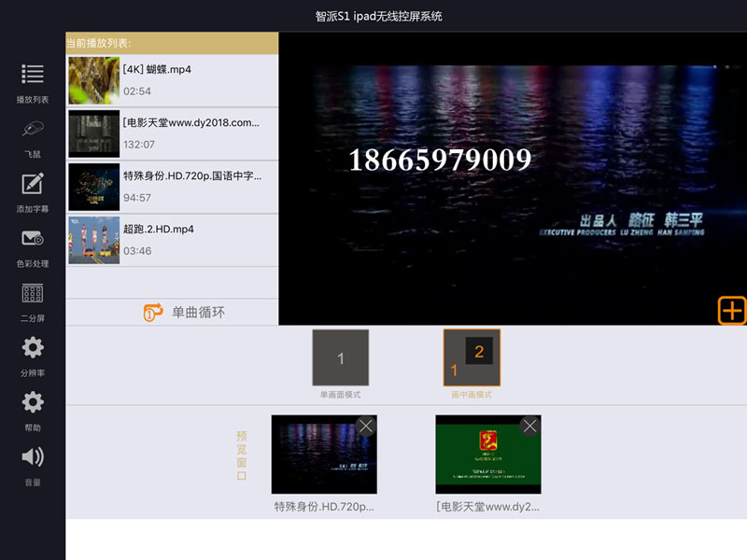This screenshot has height=560, width=747.
Task: Click the orange plus icon on video
Action: [732, 311]
